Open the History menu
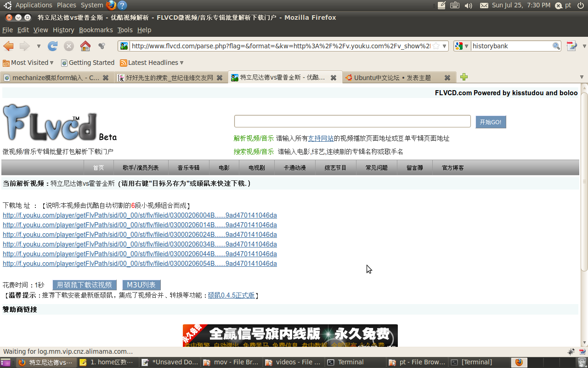Image resolution: width=588 pixels, height=368 pixels. click(63, 30)
